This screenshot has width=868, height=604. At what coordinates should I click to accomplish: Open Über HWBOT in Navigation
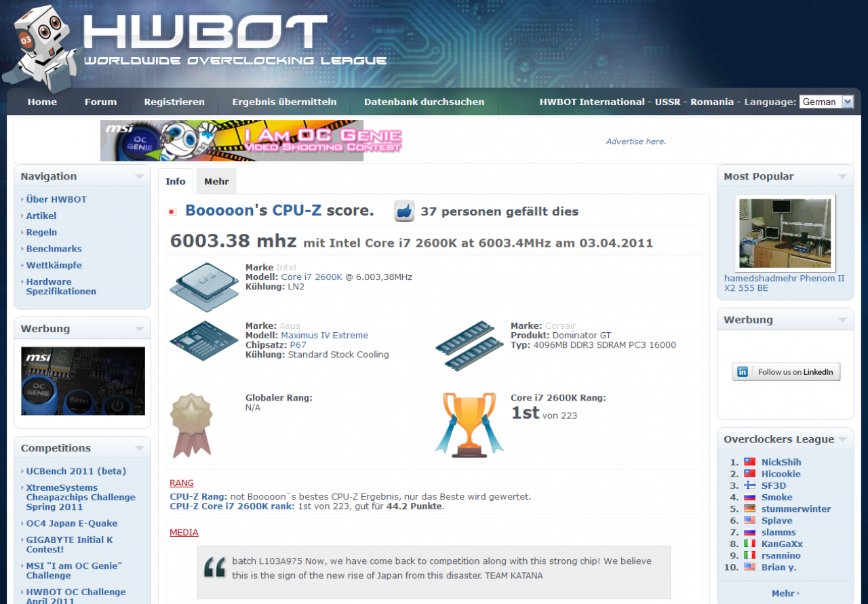[56, 199]
